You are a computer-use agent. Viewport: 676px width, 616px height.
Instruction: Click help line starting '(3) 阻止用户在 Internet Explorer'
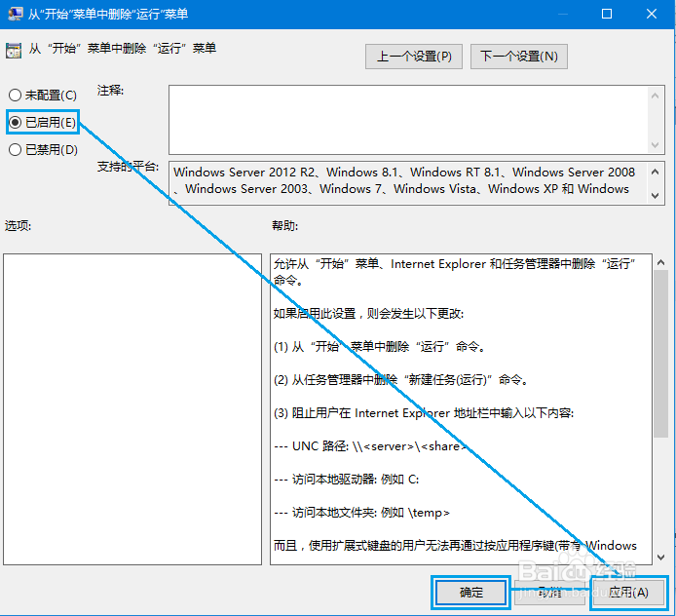pos(424,413)
